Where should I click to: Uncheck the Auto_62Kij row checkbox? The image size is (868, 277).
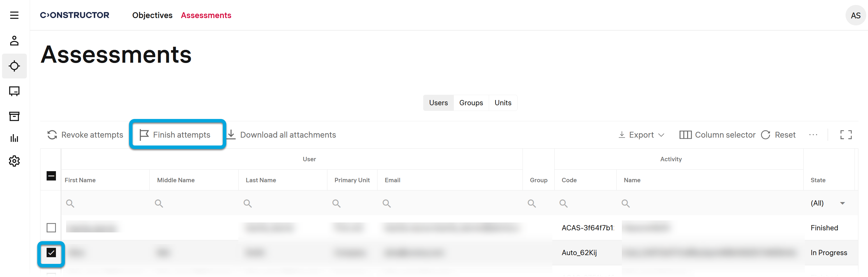pos(51,253)
